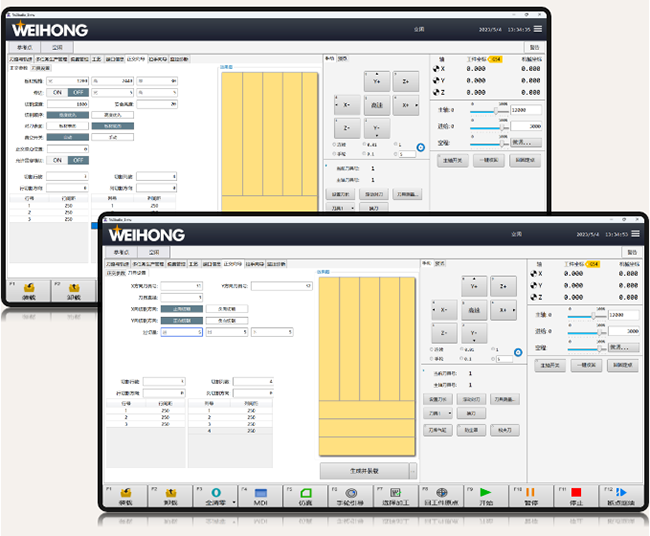Click the Simulation (F5) icon

(x=305, y=493)
